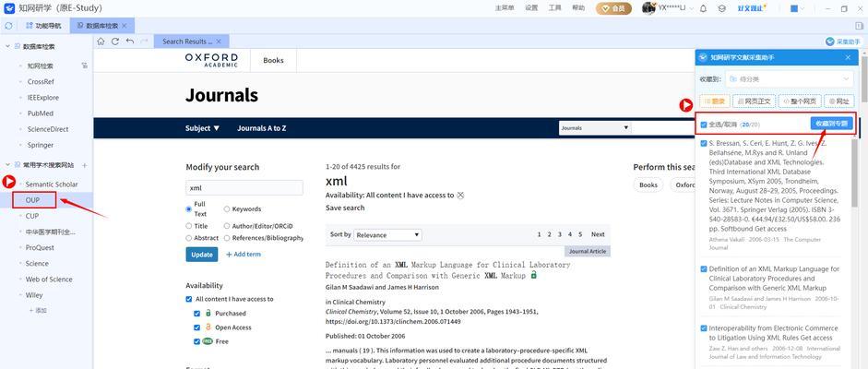Image resolution: width=868 pixels, height=369 pixels.
Task: Click the graduation cap icon in title bar
Action: click(721, 8)
